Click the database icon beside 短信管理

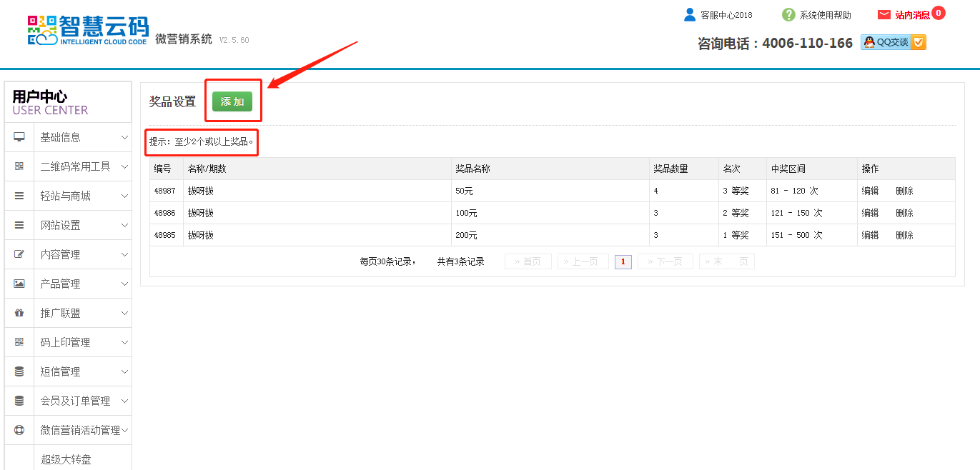point(19,371)
